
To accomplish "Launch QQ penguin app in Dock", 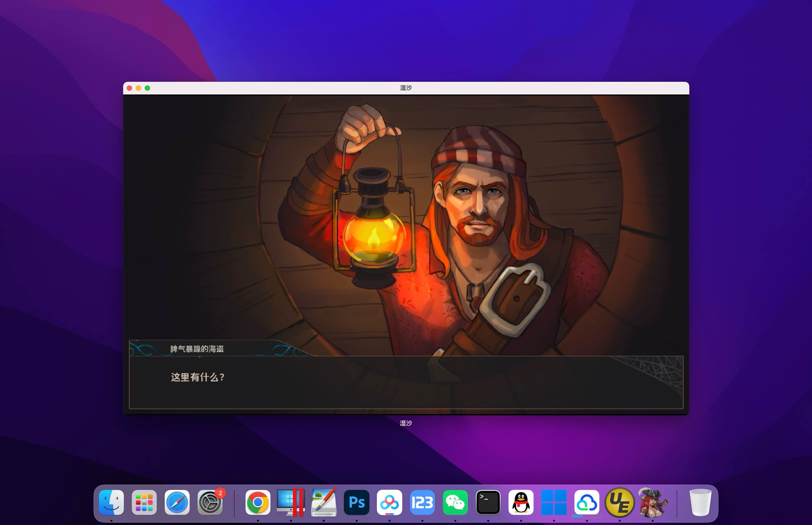I will click(x=521, y=502).
